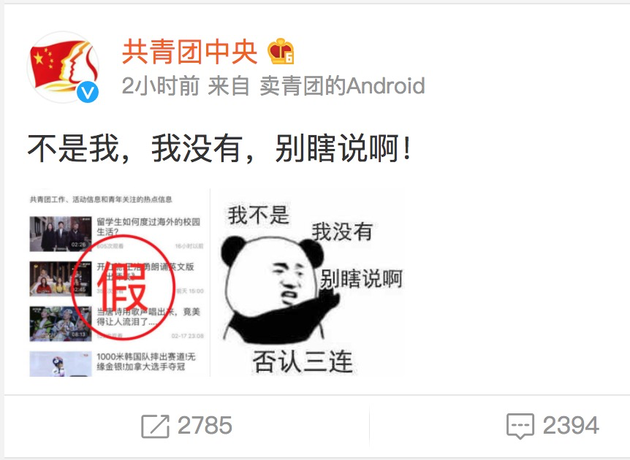
Task: Click the 留学生如何度过海外的校园生活 video title
Action: tap(148, 227)
